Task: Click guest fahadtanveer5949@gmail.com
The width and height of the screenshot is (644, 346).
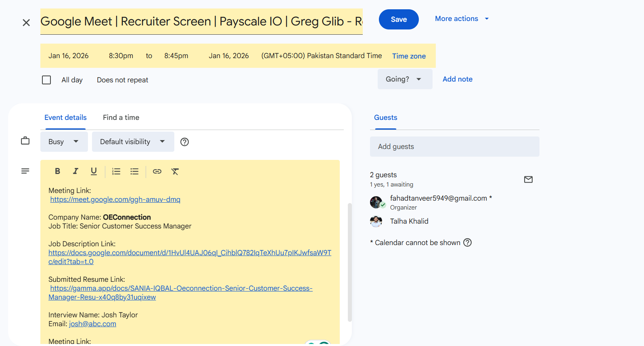Action: tap(439, 198)
